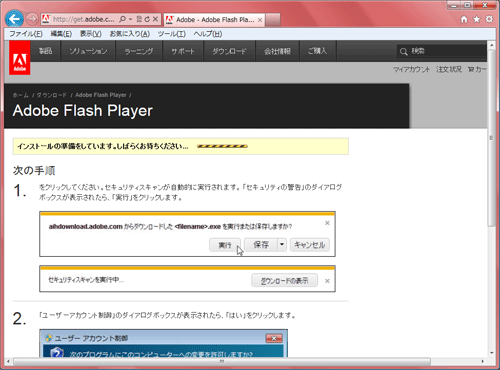This screenshot has height=370, width=500.
Task: Open the ダウンロード navigation item
Action: [229, 51]
